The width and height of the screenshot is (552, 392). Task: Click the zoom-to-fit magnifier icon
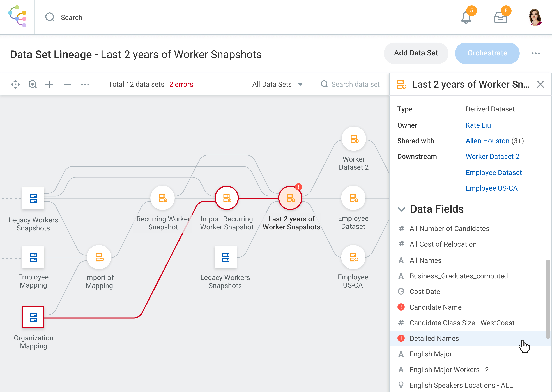[x=33, y=85]
